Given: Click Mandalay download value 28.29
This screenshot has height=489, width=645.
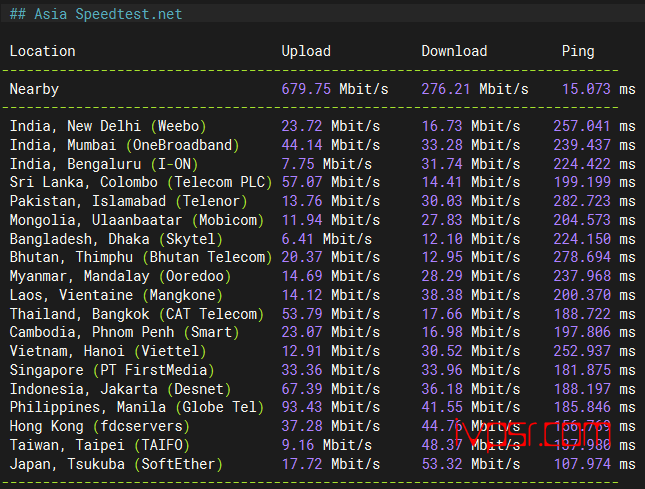Looking at the screenshot, I should pos(442,276).
